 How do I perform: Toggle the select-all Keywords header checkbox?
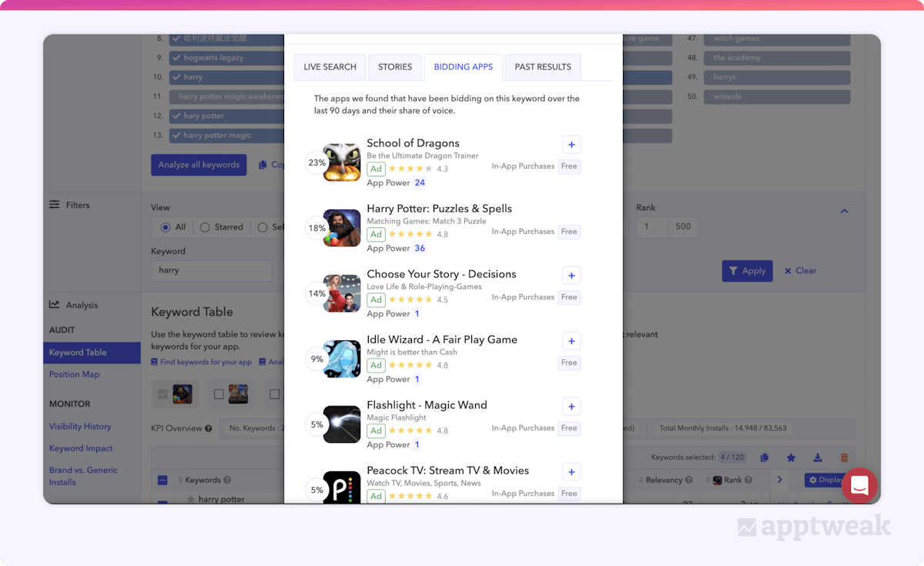click(x=162, y=481)
